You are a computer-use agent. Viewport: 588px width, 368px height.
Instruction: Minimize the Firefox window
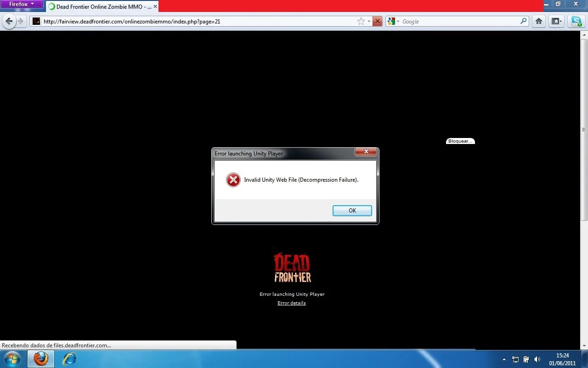[x=546, y=4]
